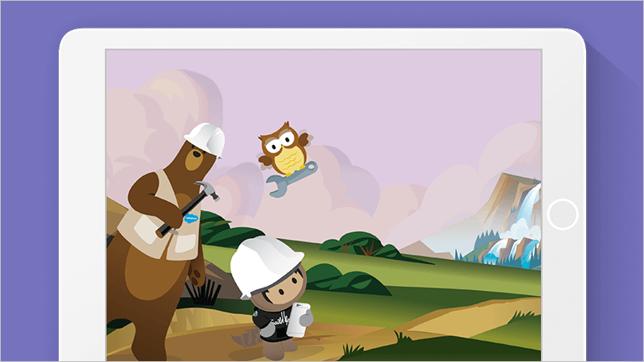Click the hammer held by the bear
Image resolution: width=644 pixels, height=362 pixels.
(x=187, y=209)
